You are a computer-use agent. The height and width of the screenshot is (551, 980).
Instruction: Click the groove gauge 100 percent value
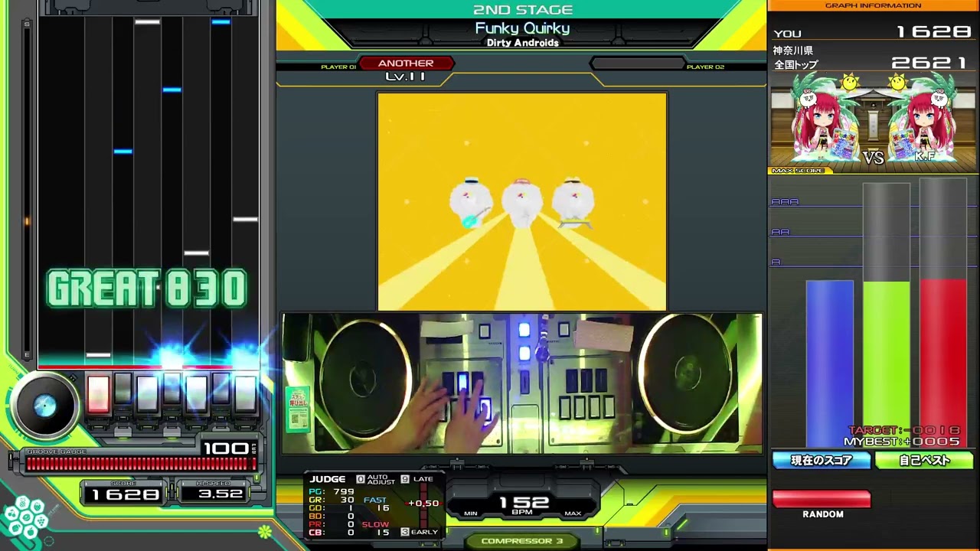[225, 448]
